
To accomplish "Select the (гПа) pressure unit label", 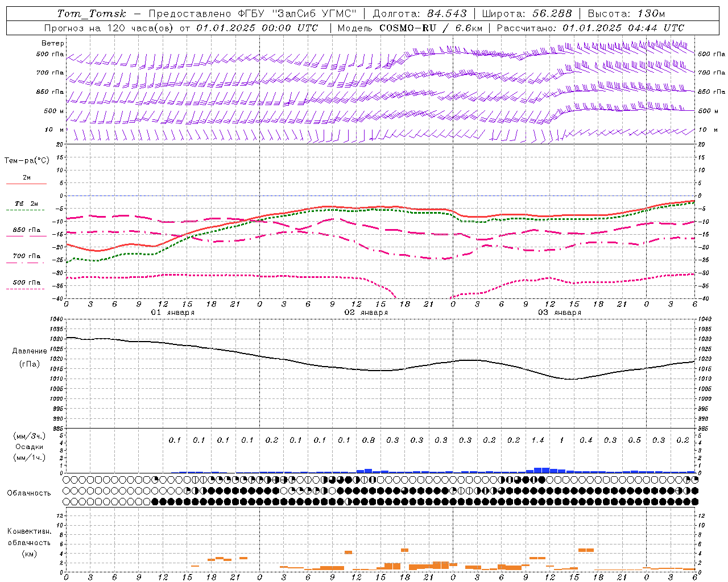I will (29, 364).
